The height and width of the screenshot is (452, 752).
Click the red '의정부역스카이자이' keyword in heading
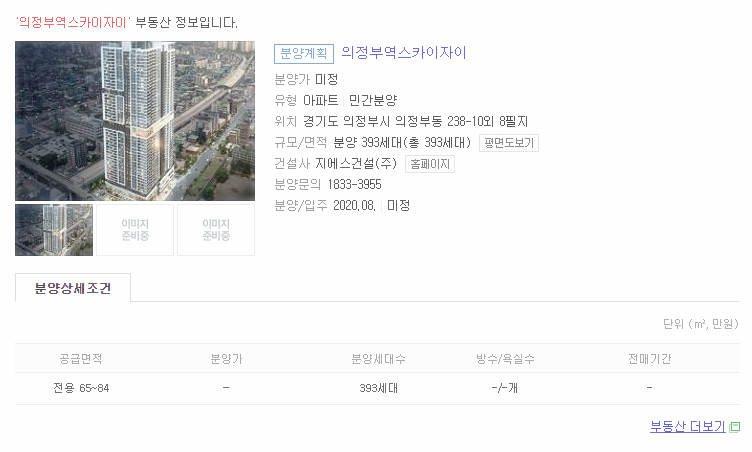73,22
